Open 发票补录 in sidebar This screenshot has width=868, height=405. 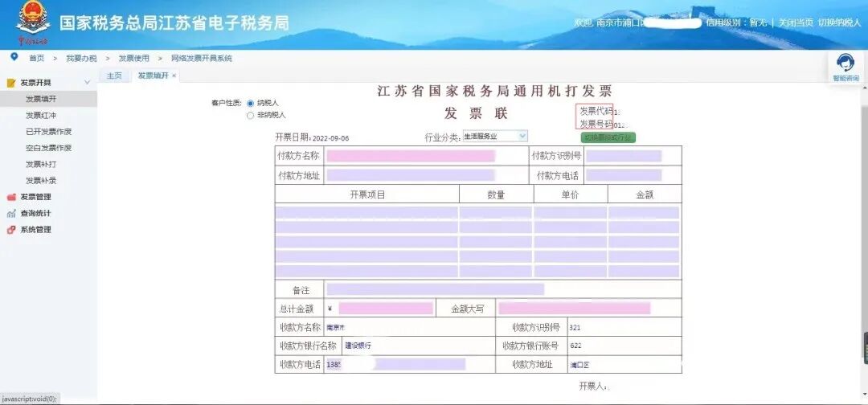(x=41, y=181)
